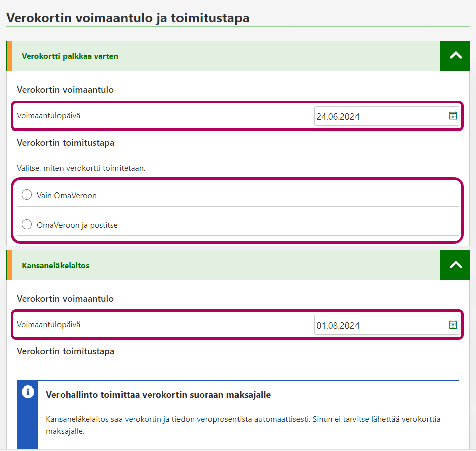Select the "Vain OmaVeroon" radio button
The width and height of the screenshot is (476, 451).
[27, 195]
